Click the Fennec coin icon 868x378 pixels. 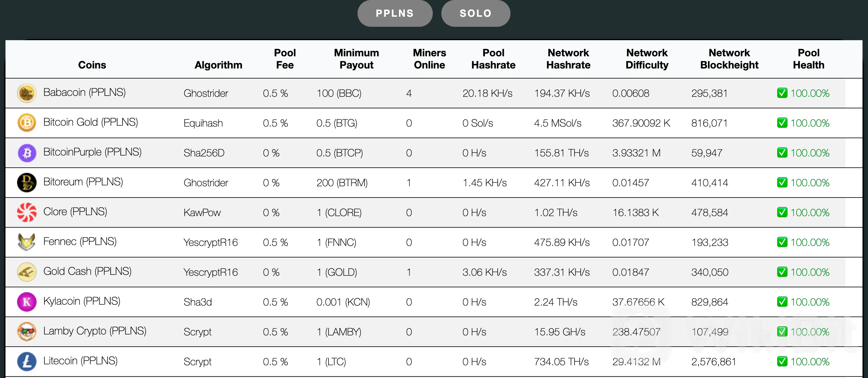point(27,242)
